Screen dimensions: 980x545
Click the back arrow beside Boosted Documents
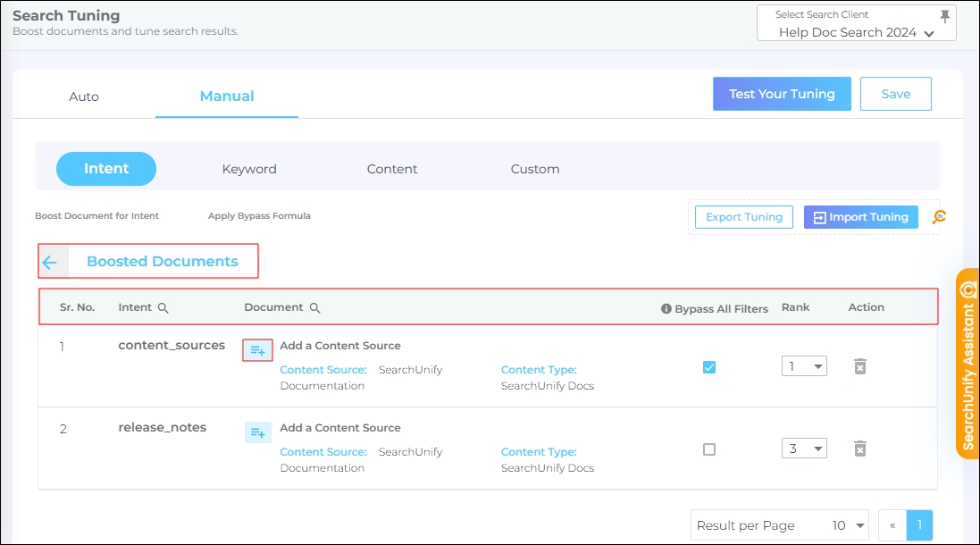tap(49, 262)
